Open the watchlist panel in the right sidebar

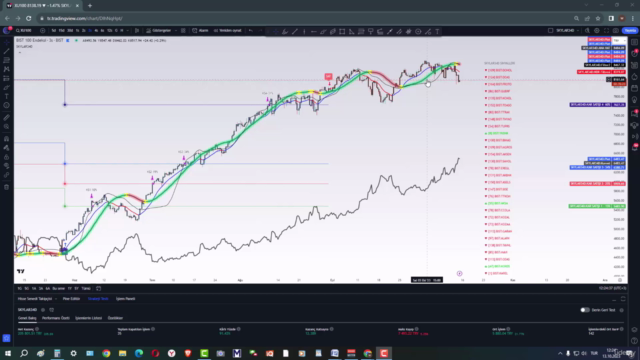pyautogui.click(x=634, y=42)
